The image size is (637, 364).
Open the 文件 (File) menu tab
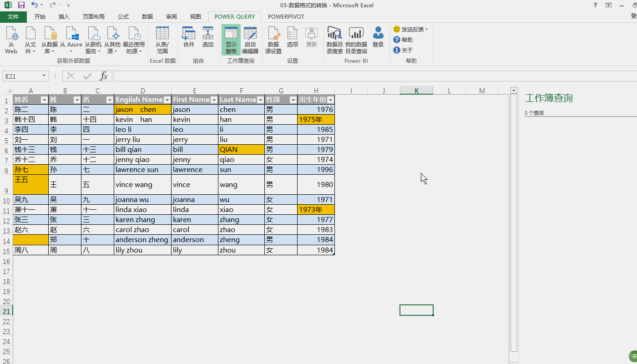(x=13, y=17)
